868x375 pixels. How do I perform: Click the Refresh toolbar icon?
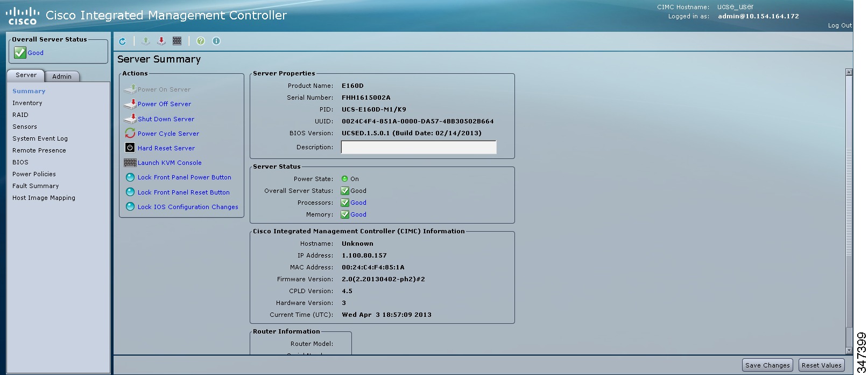tap(123, 41)
